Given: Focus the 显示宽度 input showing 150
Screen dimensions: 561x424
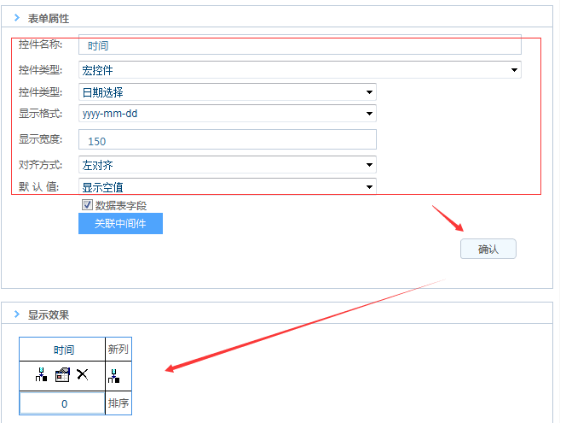Looking at the screenshot, I should [227, 140].
